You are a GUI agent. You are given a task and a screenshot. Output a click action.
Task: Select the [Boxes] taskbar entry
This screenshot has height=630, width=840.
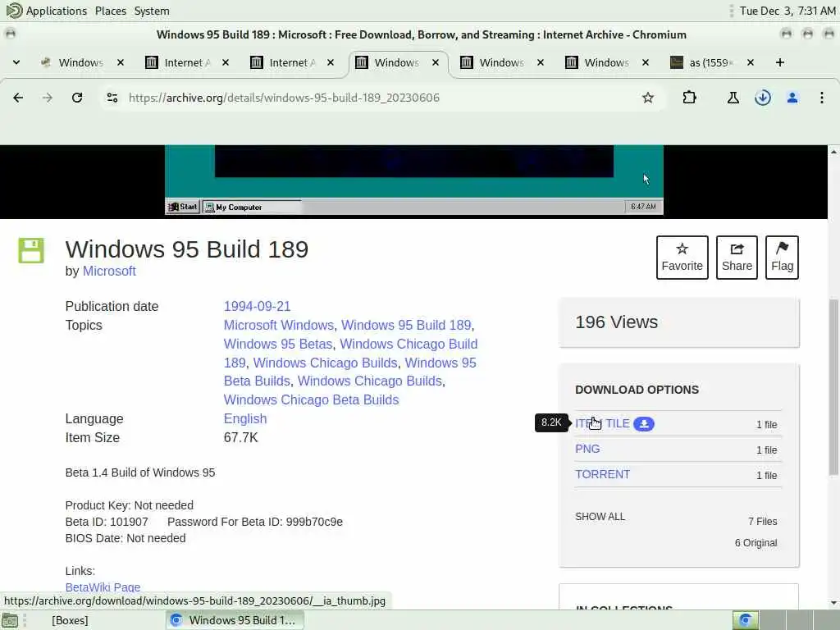point(70,620)
